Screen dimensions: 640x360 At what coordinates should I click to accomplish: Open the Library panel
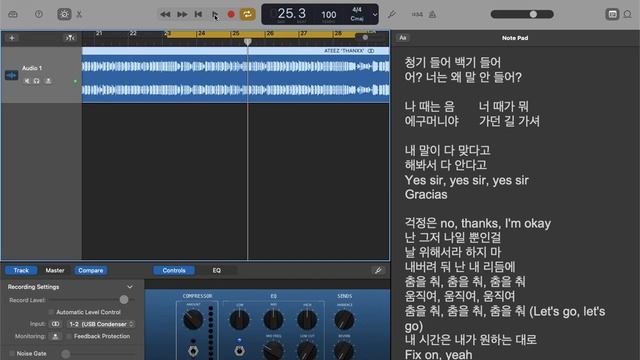(13, 14)
